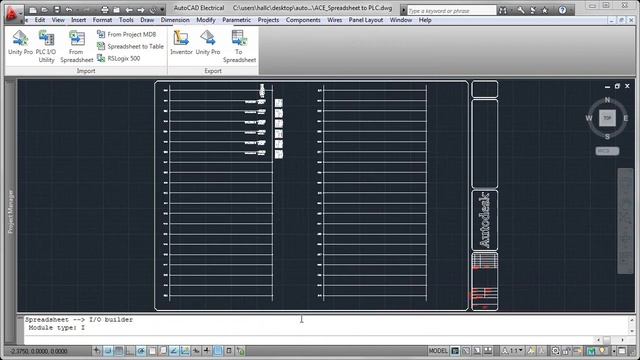Open the Wires menu
The height and width of the screenshot is (360, 640).
click(334, 20)
